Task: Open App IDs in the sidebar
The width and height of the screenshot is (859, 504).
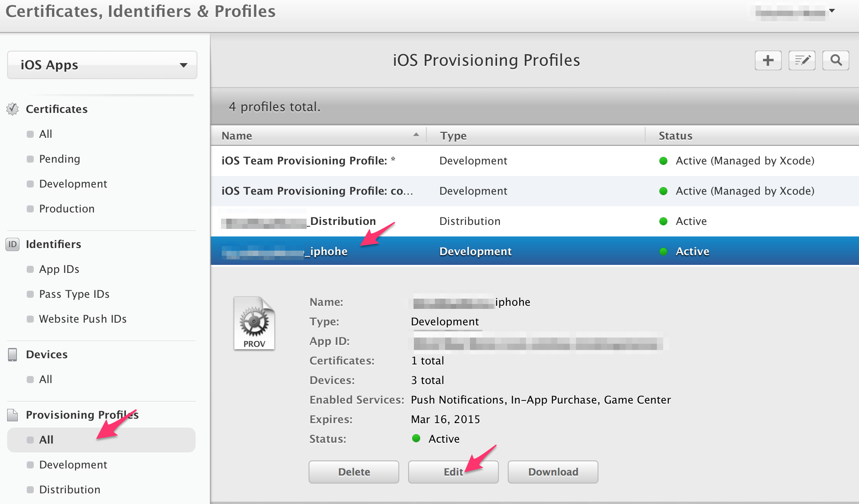Action: coord(59,269)
